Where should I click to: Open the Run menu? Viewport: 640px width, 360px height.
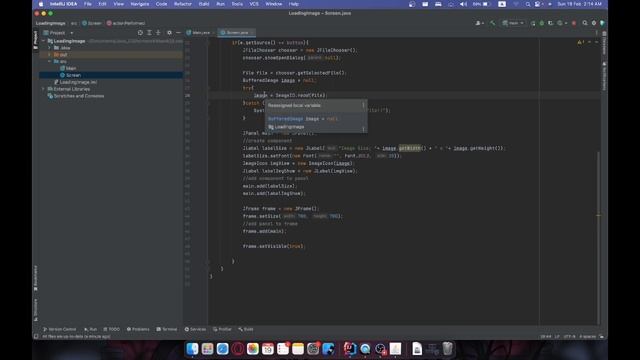(220, 4)
